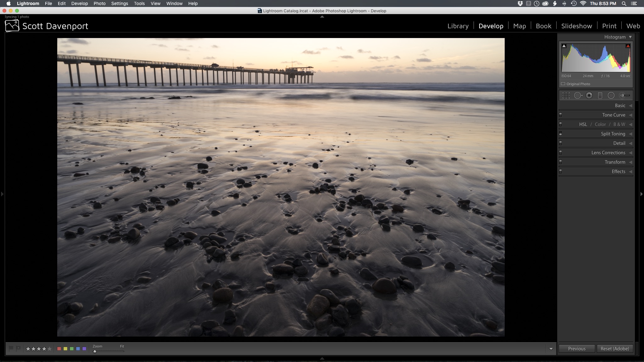Open the Photo menu
This screenshot has width=644, height=362.
tap(99, 3)
